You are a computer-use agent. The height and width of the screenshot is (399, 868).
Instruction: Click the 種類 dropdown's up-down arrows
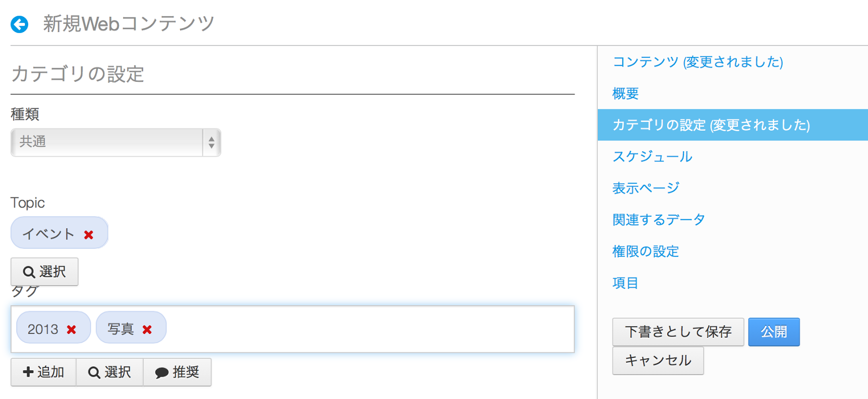(x=212, y=143)
